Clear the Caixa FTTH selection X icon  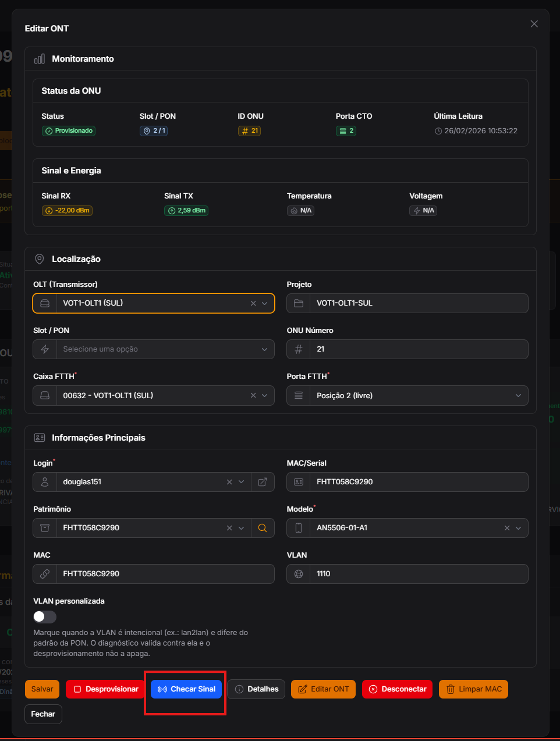[x=253, y=396]
